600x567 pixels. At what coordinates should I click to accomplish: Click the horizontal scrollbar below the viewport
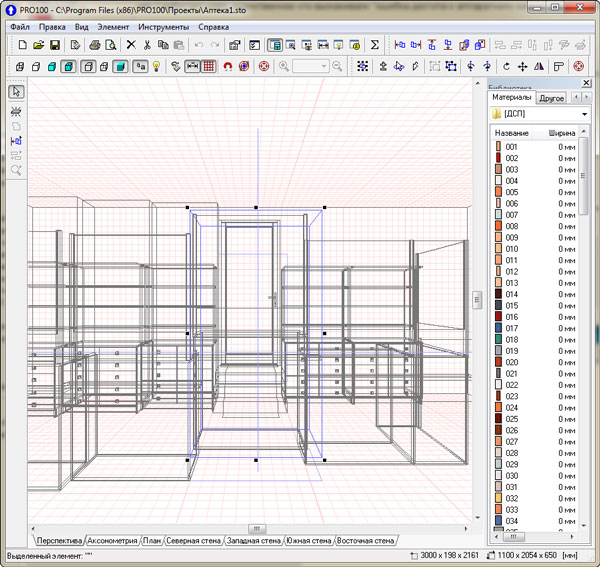[x=256, y=528]
